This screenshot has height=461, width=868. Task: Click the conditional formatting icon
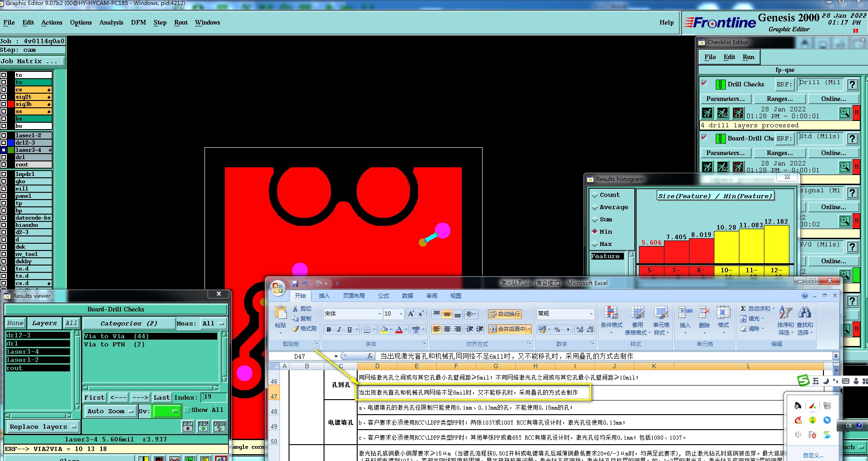pos(611,313)
